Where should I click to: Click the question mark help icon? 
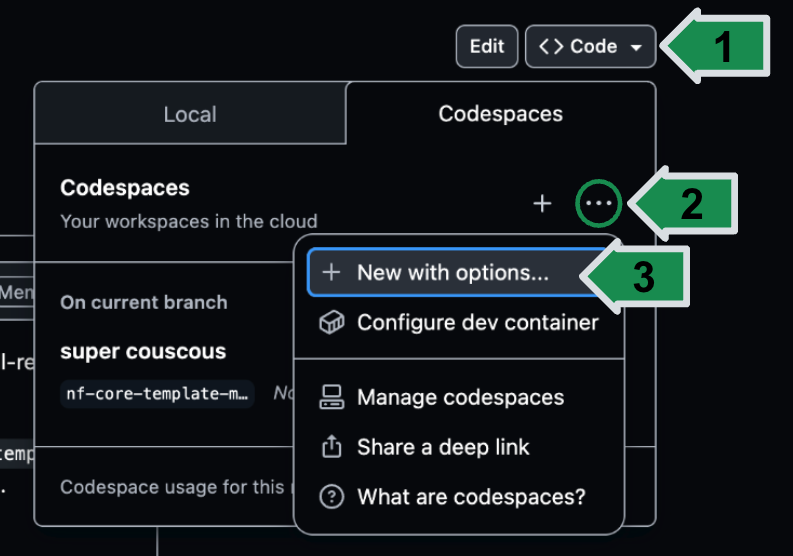[331, 496]
